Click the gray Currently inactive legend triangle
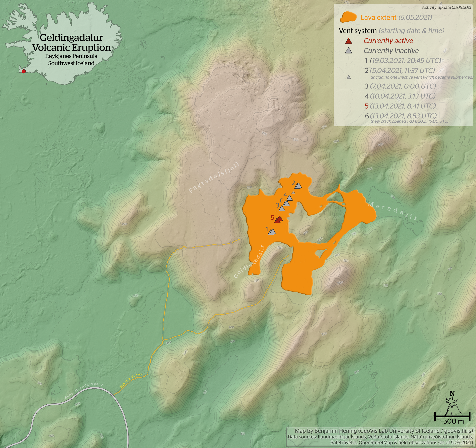Screen dimensions: 476x448 click(x=349, y=51)
